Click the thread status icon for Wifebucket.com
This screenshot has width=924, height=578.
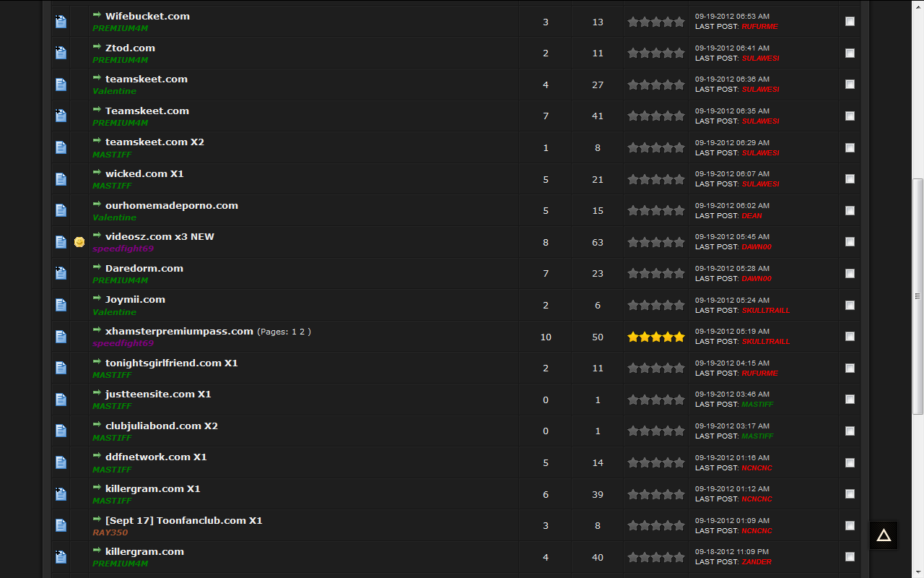point(61,22)
